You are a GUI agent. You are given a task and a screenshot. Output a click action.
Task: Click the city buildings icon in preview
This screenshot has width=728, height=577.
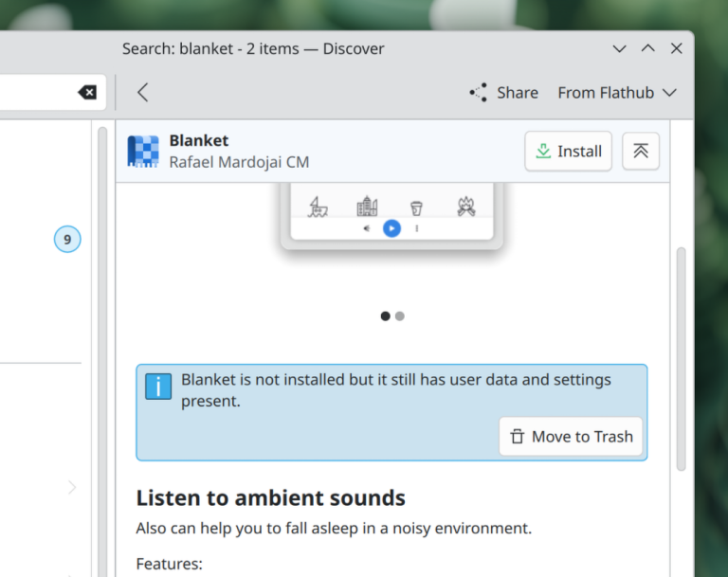tap(367, 207)
